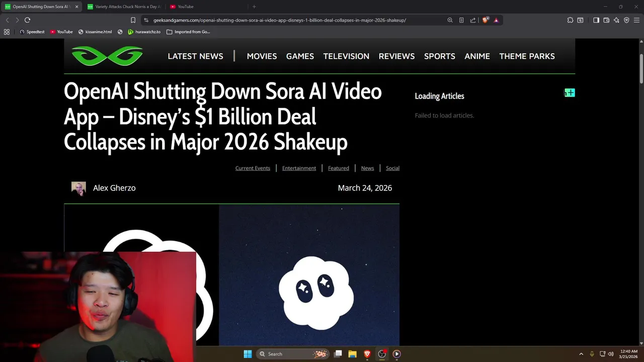Open the hurawatchz.to bookmark
Viewport: 644px width, 362px height.
coord(144,32)
